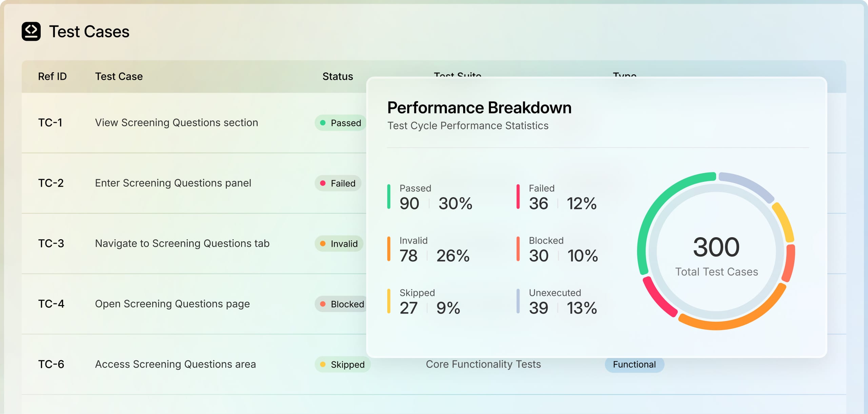Viewport: 868px width, 414px height.
Task: Click the Failed percentage 12%
Action: [581, 204]
